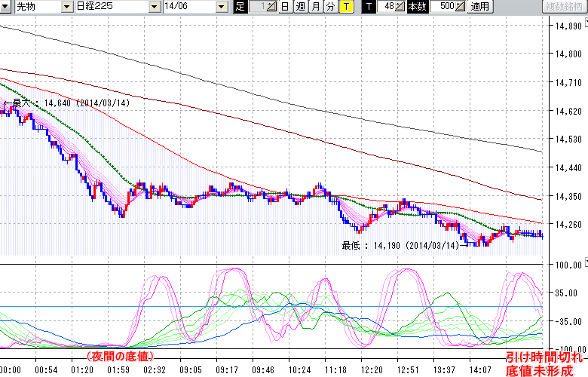The width and height of the screenshot is (588, 377).
Task: Switch to the 週 (weekly) timeframe
Action: 300,7
